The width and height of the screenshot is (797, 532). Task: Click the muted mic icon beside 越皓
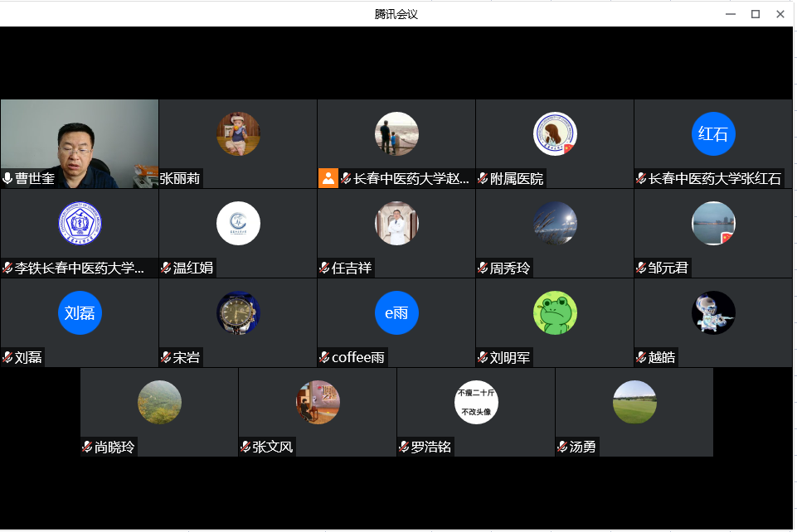(x=641, y=357)
